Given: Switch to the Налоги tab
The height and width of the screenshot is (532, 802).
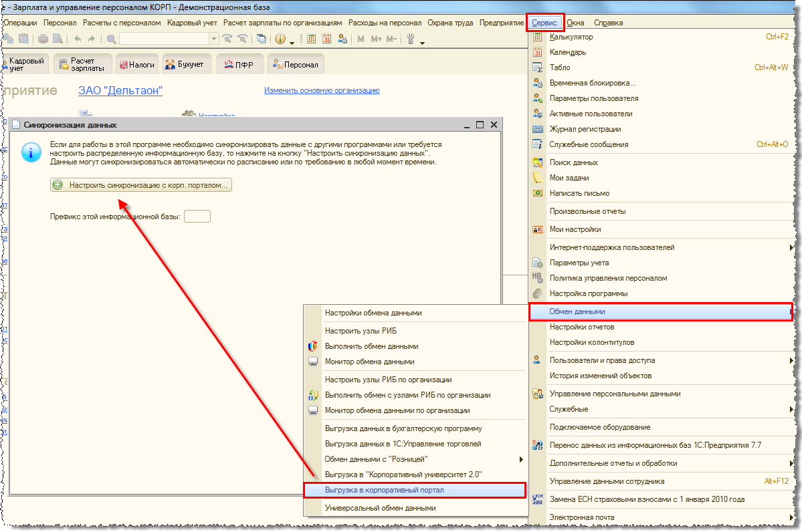Looking at the screenshot, I should [x=136, y=65].
